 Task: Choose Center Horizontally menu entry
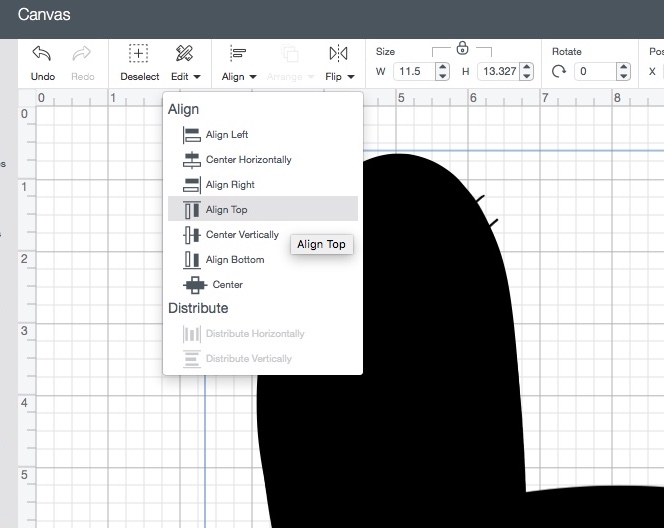pos(263,160)
